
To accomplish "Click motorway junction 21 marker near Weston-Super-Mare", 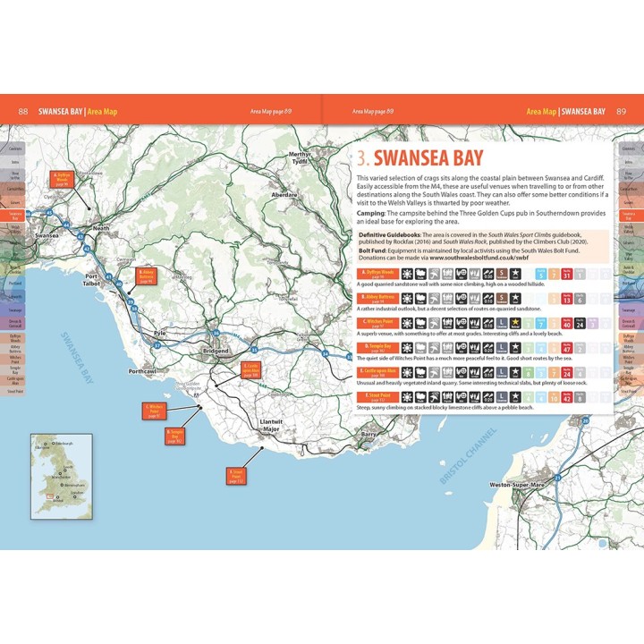I will pyautogui.click(x=558, y=478).
